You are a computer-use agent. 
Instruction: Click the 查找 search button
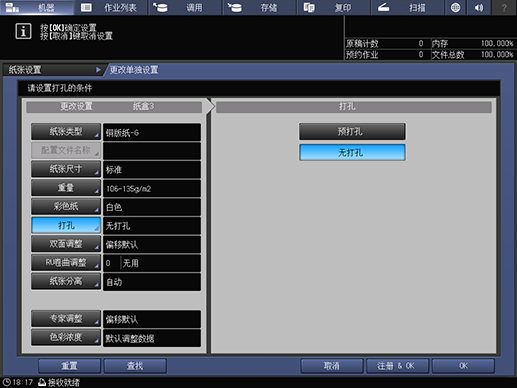pyautogui.click(x=135, y=366)
